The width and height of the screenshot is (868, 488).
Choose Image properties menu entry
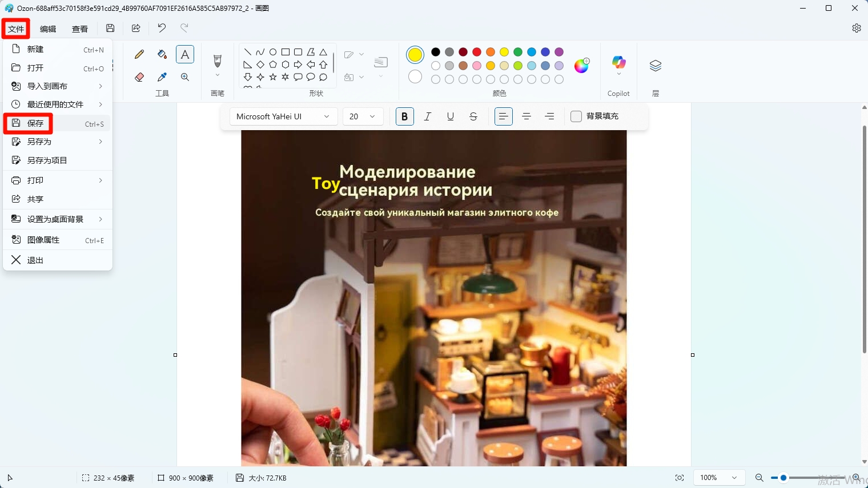click(x=43, y=240)
